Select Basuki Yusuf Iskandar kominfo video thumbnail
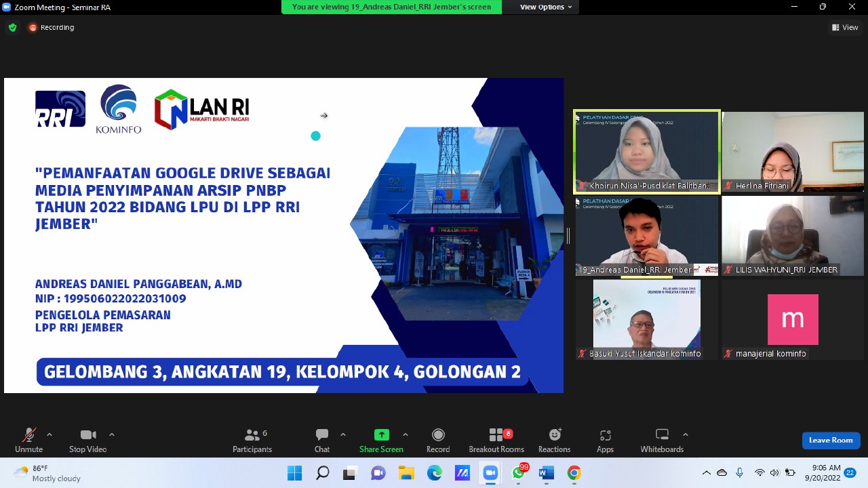Image resolution: width=868 pixels, height=488 pixels. [x=647, y=320]
